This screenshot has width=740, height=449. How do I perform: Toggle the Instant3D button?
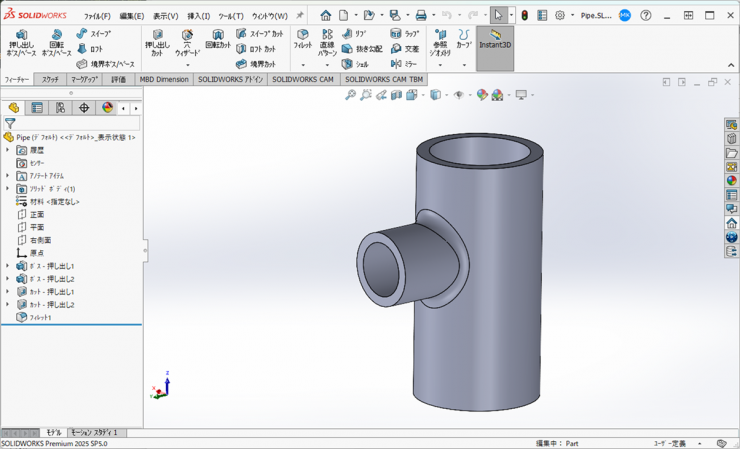(x=495, y=40)
